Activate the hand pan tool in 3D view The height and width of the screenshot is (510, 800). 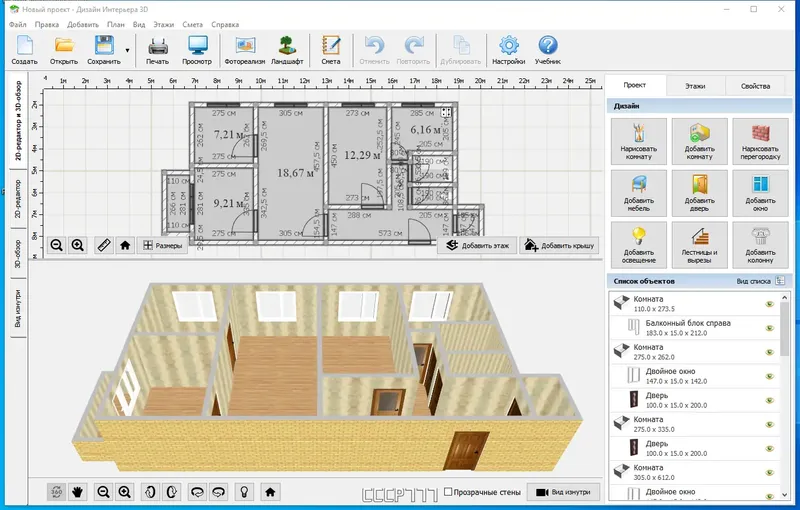click(79, 492)
